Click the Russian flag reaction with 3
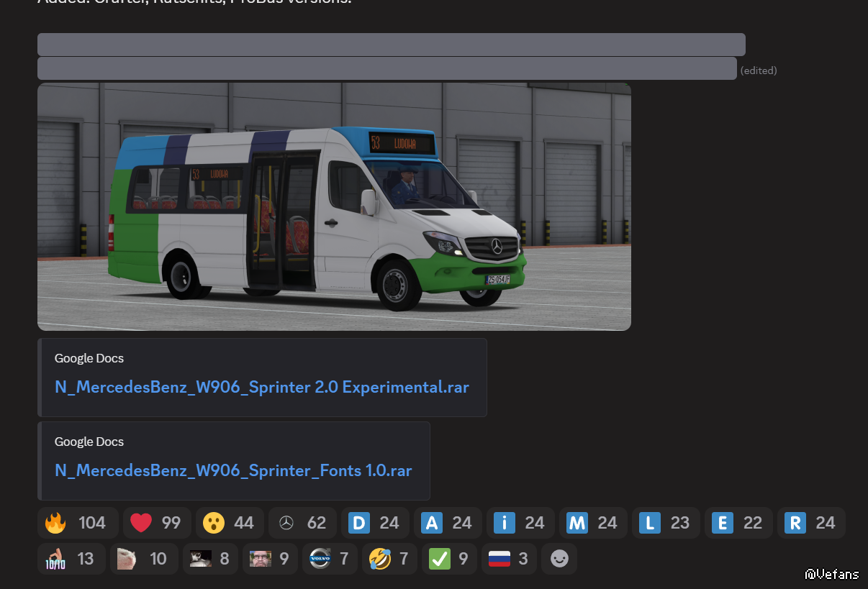Viewport: 868px width, 589px height. (509, 559)
